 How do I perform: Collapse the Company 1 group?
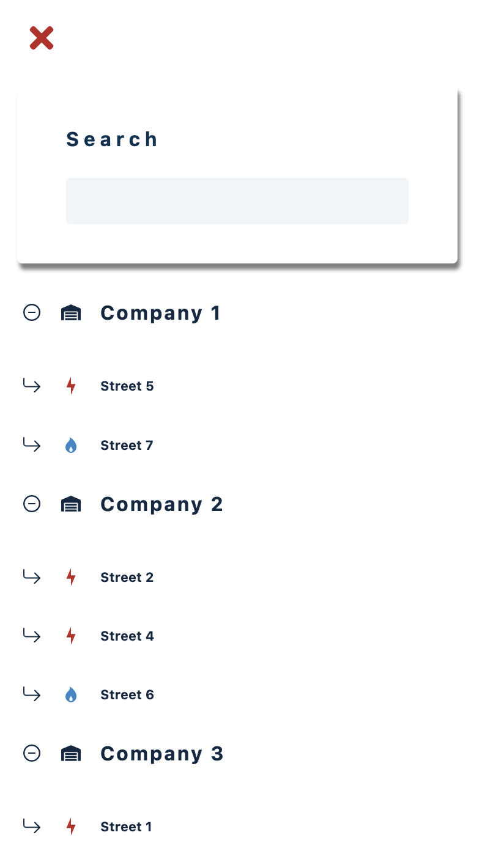coord(31,312)
